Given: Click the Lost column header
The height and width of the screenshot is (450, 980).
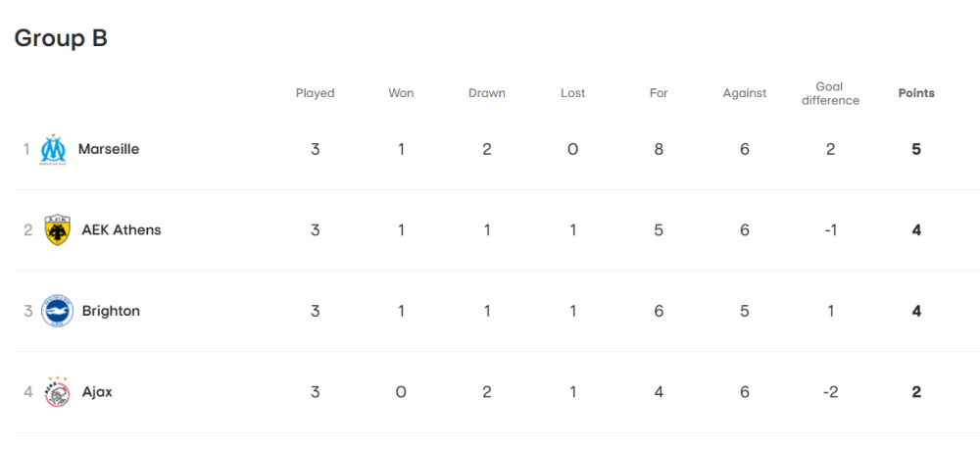Looking at the screenshot, I should coord(573,93).
